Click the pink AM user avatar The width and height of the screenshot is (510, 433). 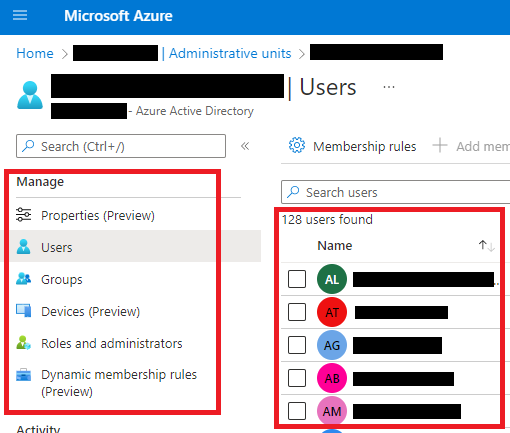pos(332,411)
